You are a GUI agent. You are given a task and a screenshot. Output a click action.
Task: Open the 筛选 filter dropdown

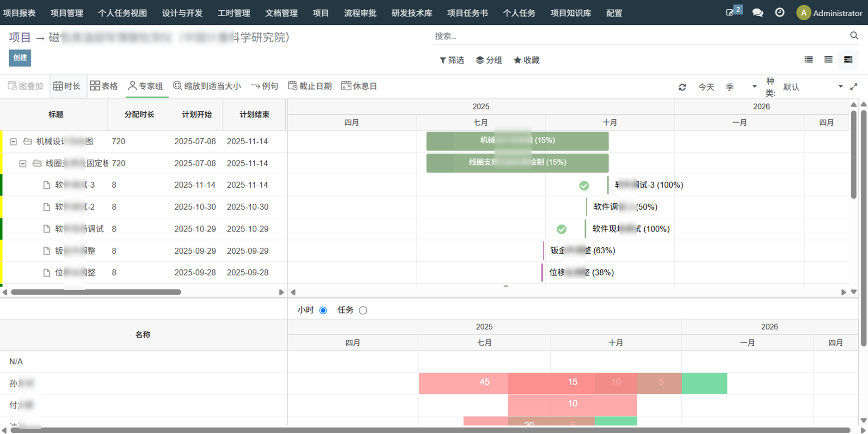pos(452,60)
